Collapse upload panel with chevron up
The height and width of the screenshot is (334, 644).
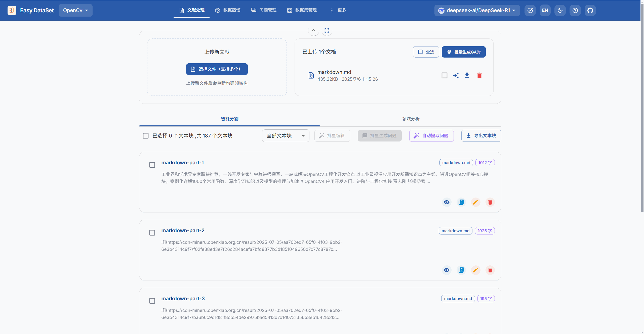313,30
